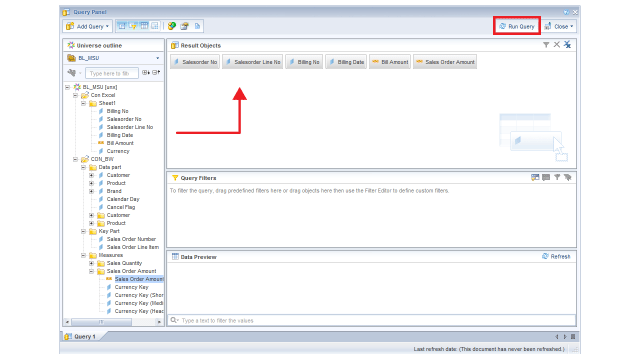Open the query properties icon
Screen dimensions: 640x360
coord(184,26)
